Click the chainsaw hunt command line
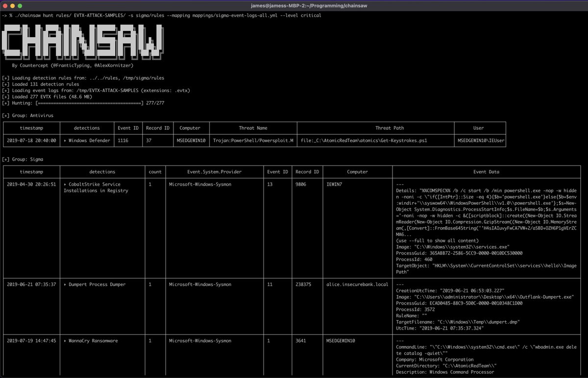 (162, 16)
